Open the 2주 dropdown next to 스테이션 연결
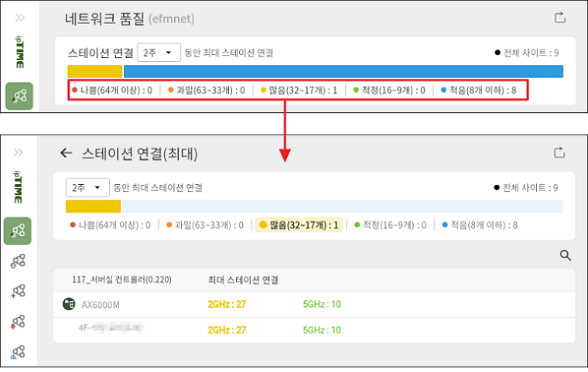Viewport: 588px width, 372px height. 159,53
